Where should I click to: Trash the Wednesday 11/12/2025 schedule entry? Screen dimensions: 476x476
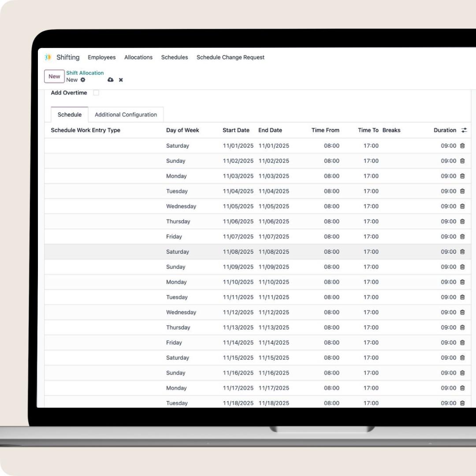462,312
